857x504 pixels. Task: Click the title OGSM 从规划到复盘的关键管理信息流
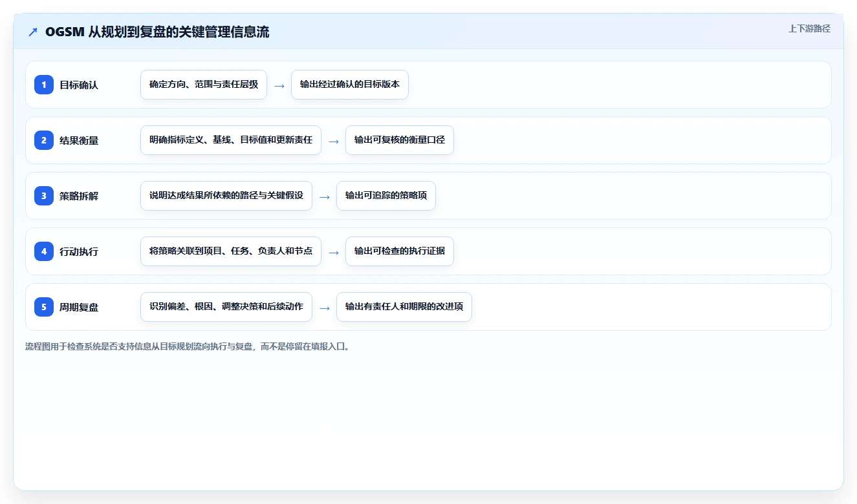(157, 32)
